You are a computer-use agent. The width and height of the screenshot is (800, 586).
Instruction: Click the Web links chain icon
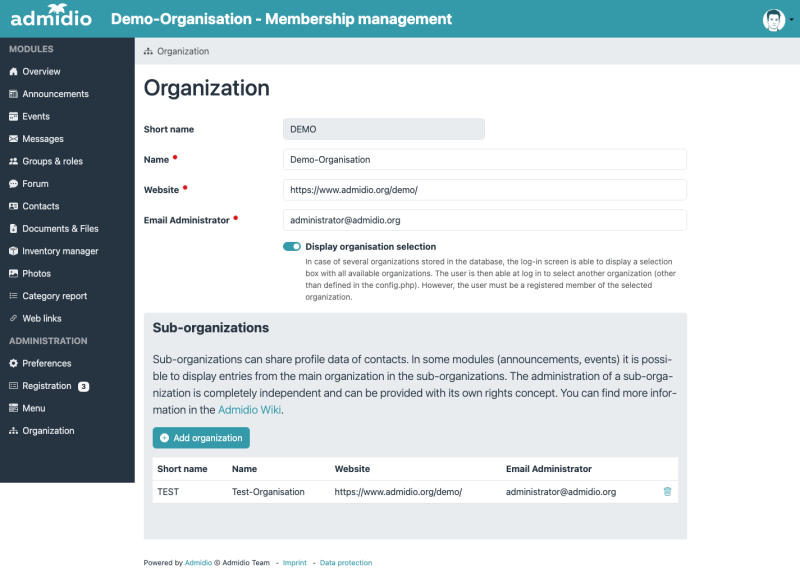point(13,319)
